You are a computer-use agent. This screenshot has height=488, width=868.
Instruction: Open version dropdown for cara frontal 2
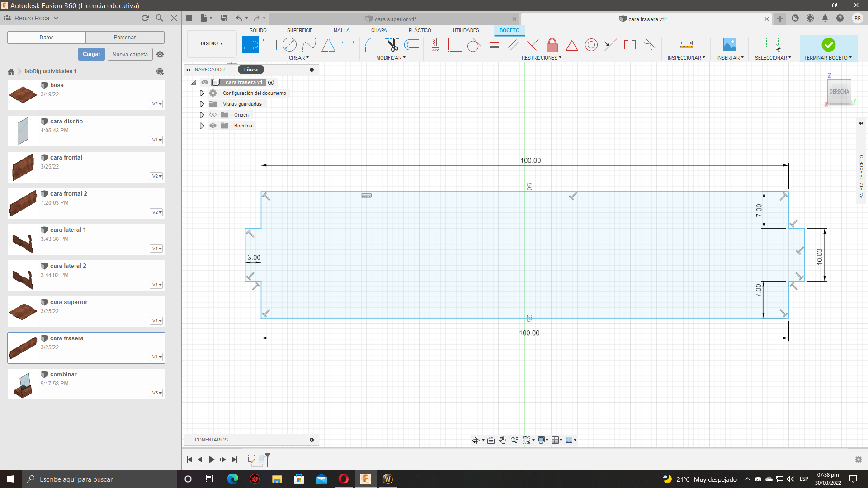pos(156,212)
